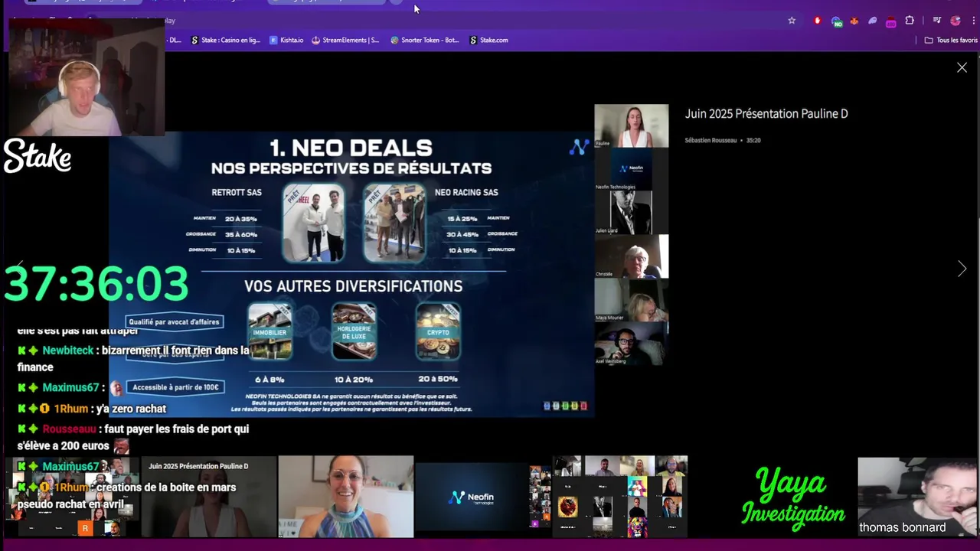Open the bottom 'Juin 2025 Présentation Pauline D' thumbnail
980x551 pixels.
(x=208, y=497)
